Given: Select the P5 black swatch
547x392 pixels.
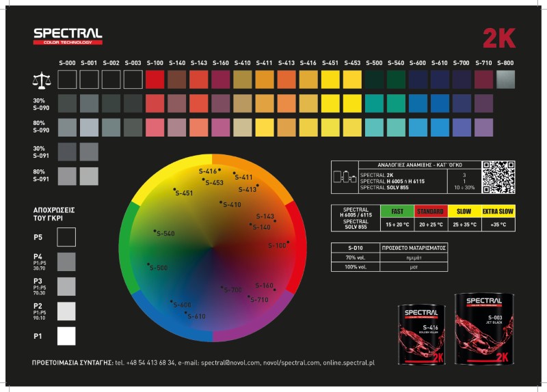Looking at the screenshot, I should pyautogui.click(x=66, y=237).
